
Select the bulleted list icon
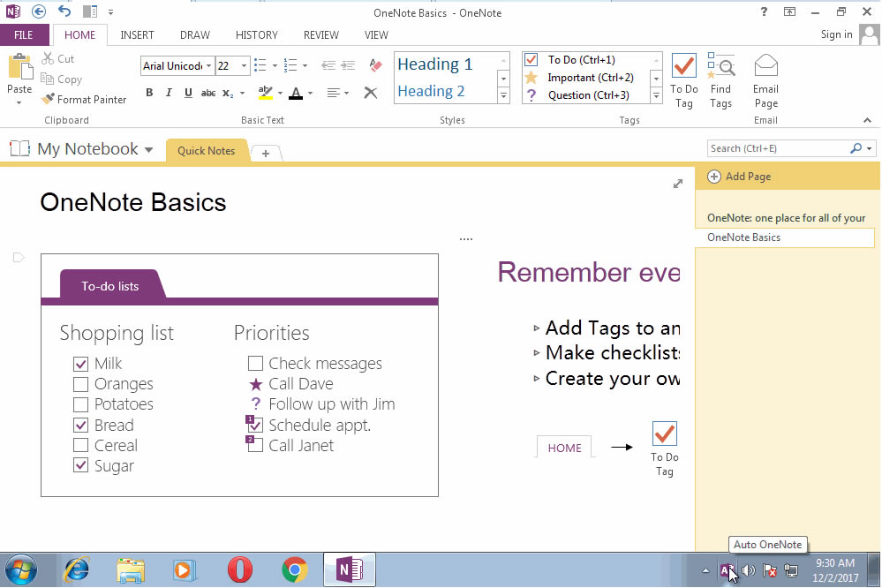pyautogui.click(x=260, y=64)
